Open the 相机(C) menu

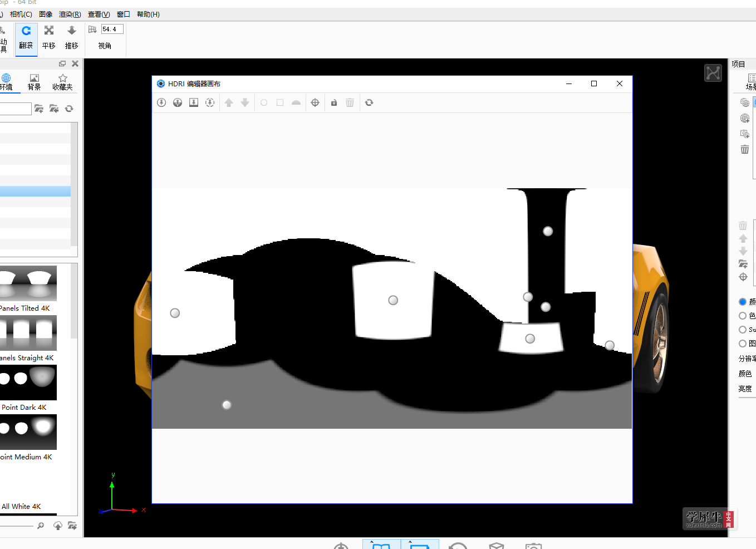[21, 14]
